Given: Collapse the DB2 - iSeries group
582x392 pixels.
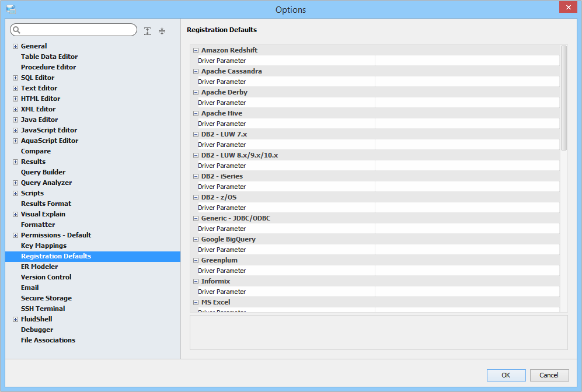Looking at the screenshot, I should click(x=196, y=177).
